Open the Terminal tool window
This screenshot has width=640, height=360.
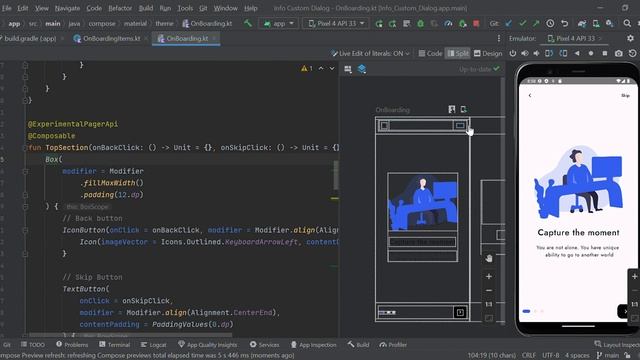[114, 345]
